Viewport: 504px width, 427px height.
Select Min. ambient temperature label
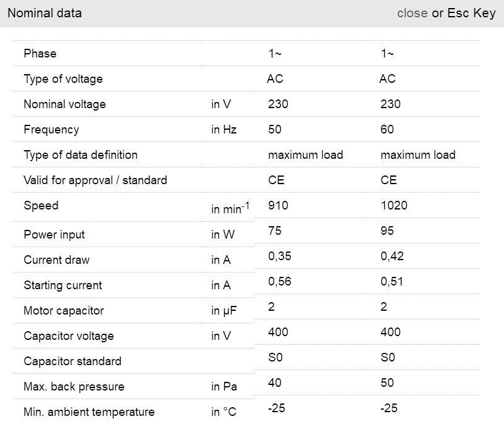(x=89, y=412)
